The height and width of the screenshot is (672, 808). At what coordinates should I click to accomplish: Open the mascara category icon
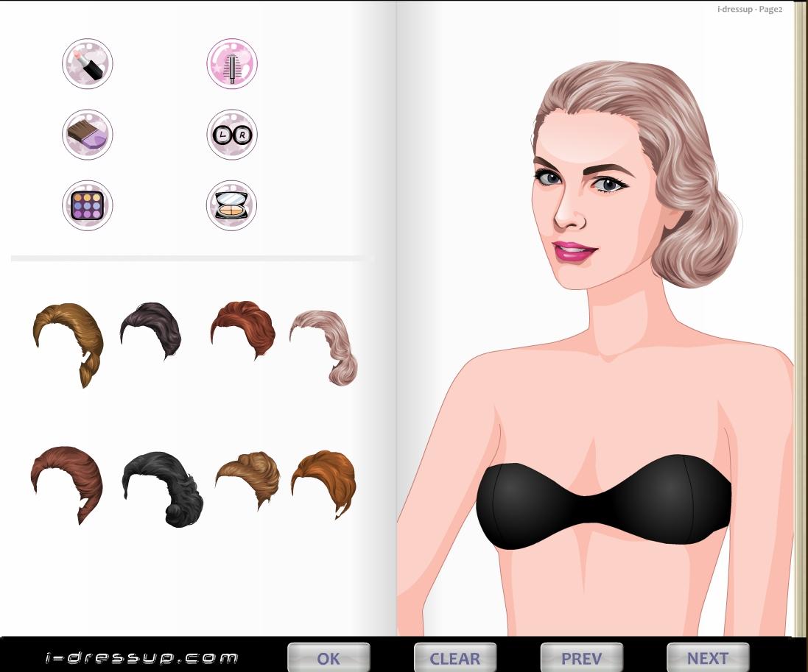tap(232, 64)
